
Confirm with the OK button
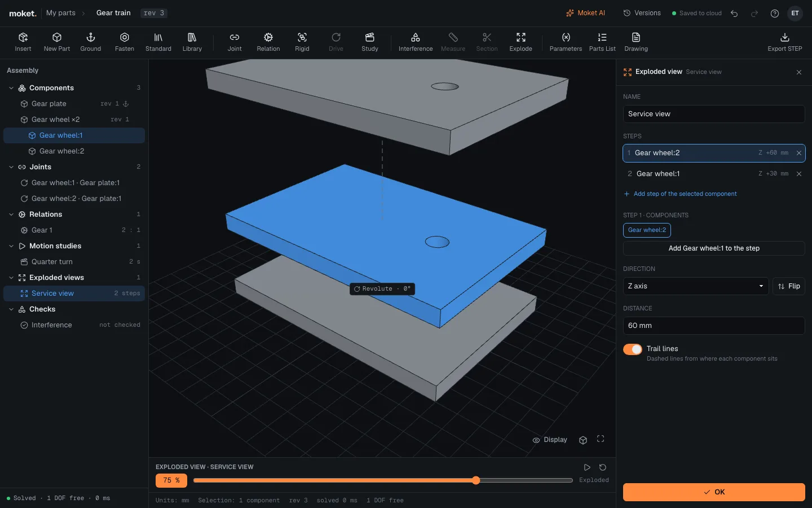(x=714, y=492)
